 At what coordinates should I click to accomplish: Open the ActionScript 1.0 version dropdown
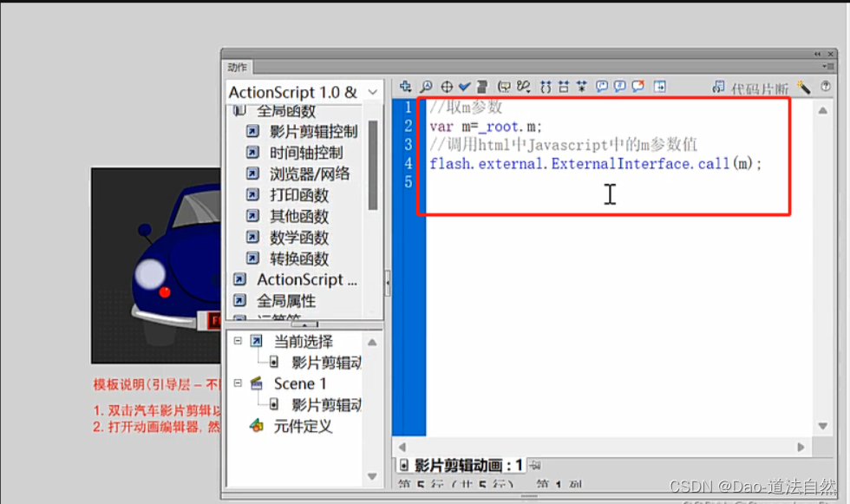[x=371, y=90]
